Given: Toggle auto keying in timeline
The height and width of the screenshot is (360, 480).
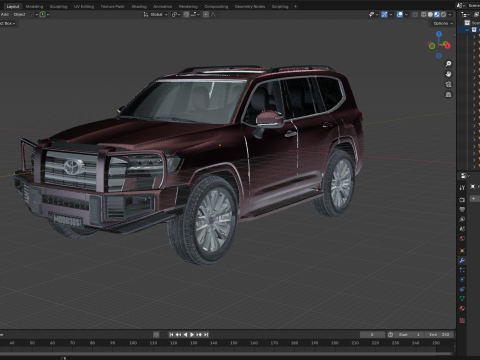Looking at the screenshot, I should [156, 334].
